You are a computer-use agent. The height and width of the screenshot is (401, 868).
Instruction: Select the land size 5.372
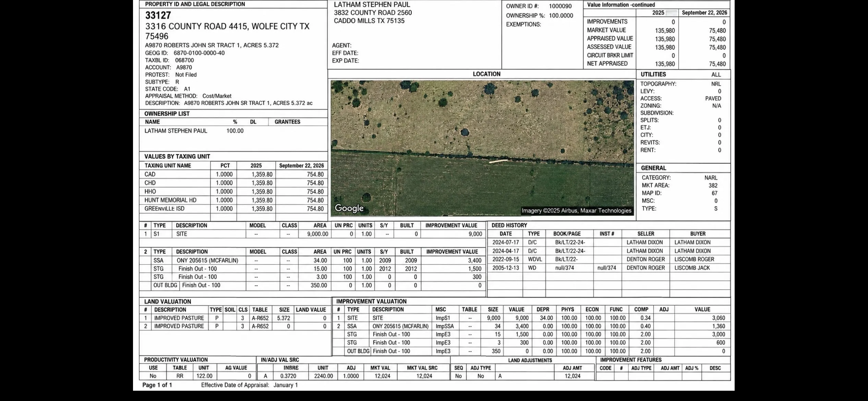[x=284, y=318]
